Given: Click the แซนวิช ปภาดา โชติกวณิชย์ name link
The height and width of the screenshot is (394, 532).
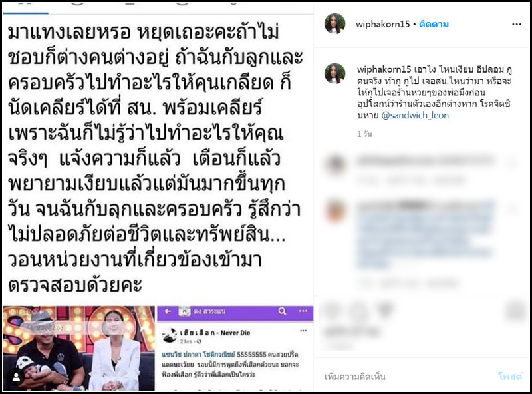Looking at the screenshot, I should (x=198, y=354).
